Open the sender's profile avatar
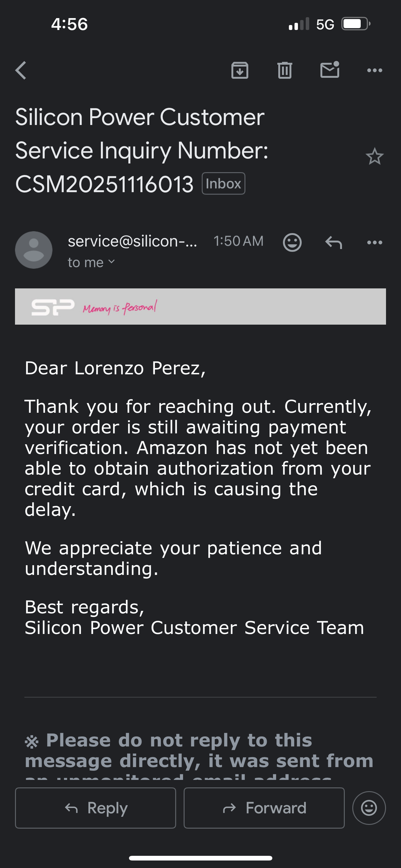 pos(34,250)
